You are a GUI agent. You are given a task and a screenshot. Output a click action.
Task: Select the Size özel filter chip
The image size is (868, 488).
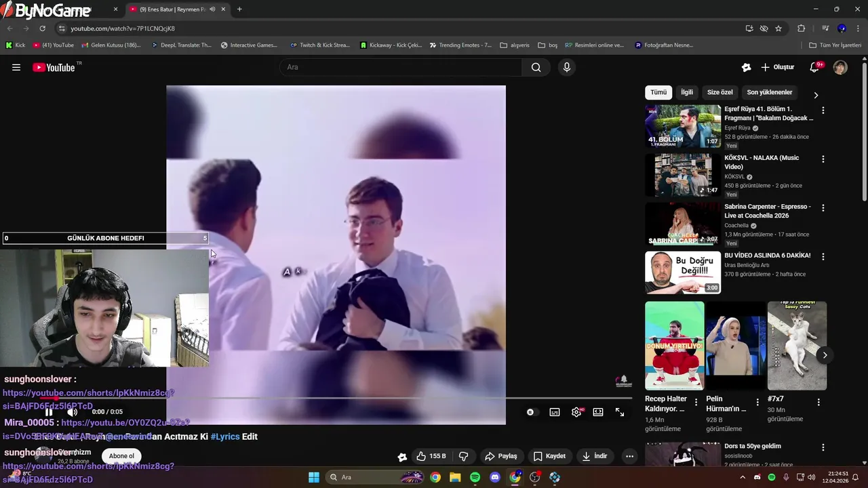click(720, 92)
